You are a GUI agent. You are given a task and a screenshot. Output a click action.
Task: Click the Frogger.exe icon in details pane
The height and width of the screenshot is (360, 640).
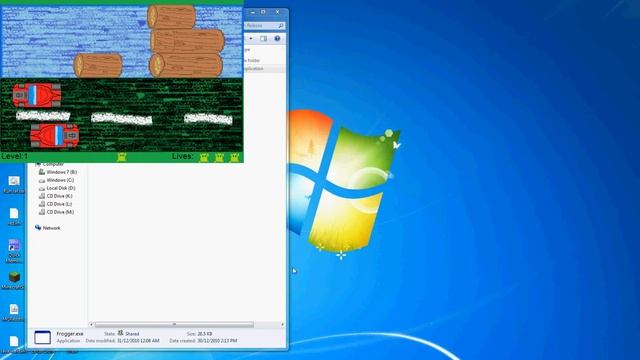tap(42, 337)
